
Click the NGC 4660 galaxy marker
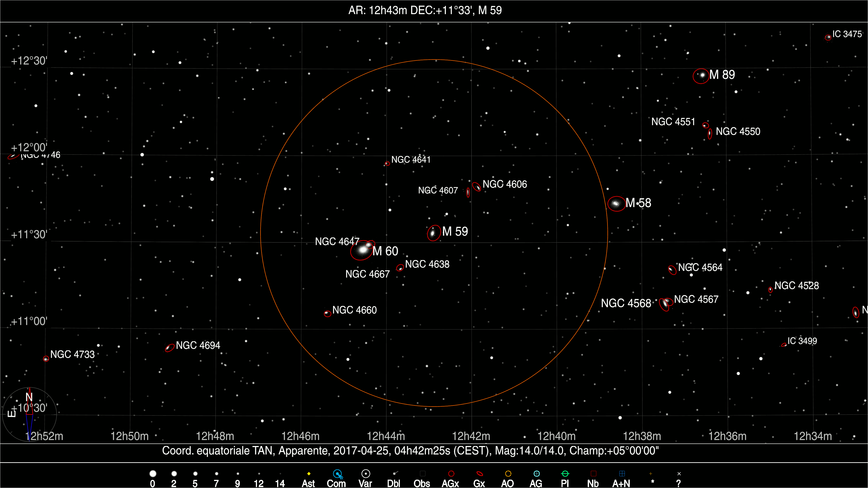tap(327, 314)
